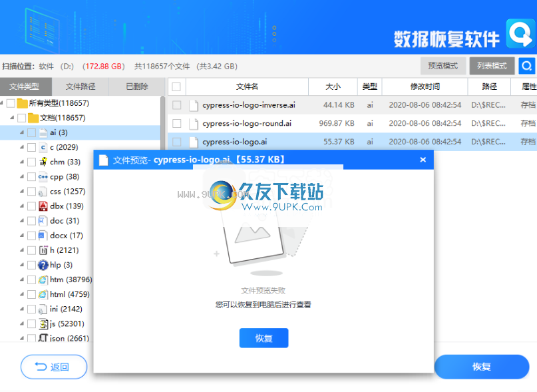The image size is (537, 392).
Task: Click the css file type icon
Action: tap(43, 192)
